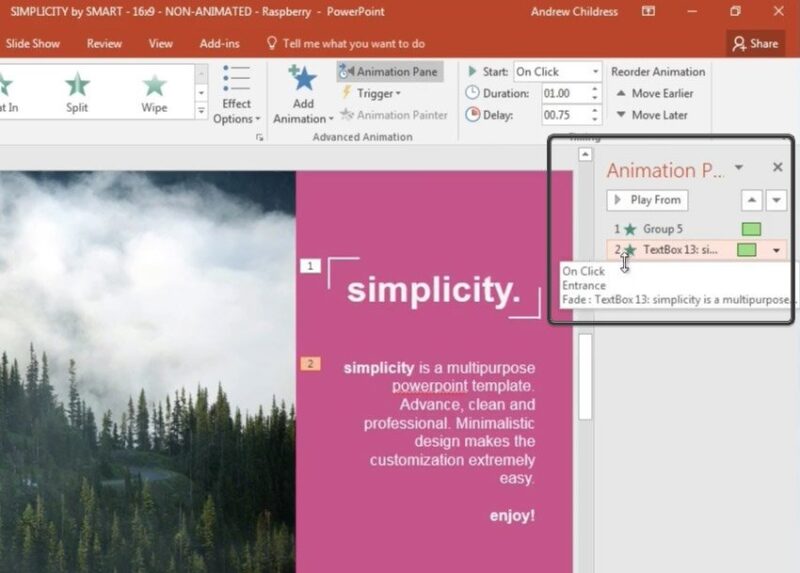Click the forest photo on slide
The width and height of the screenshot is (800, 573).
pyautogui.click(x=147, y=372)
